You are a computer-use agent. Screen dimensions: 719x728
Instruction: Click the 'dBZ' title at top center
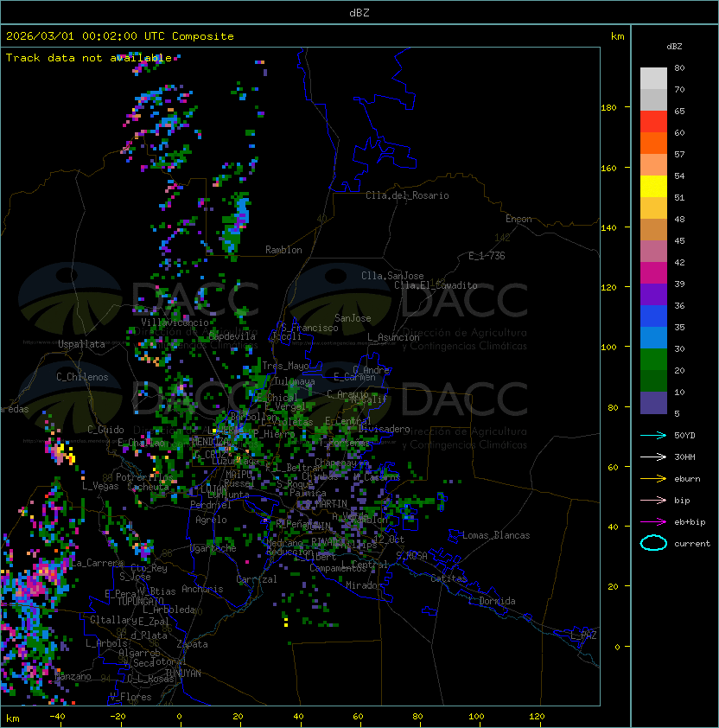[359, 12]
